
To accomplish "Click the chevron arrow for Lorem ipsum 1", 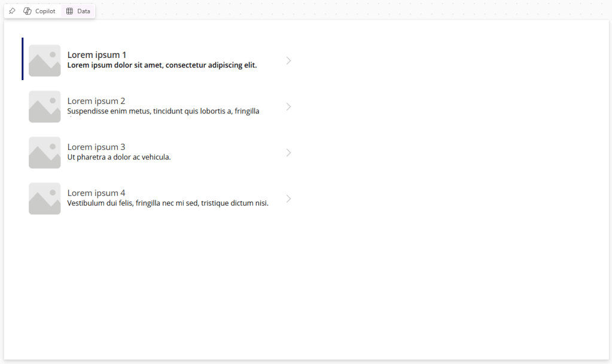I will click(x=289, y=60).
